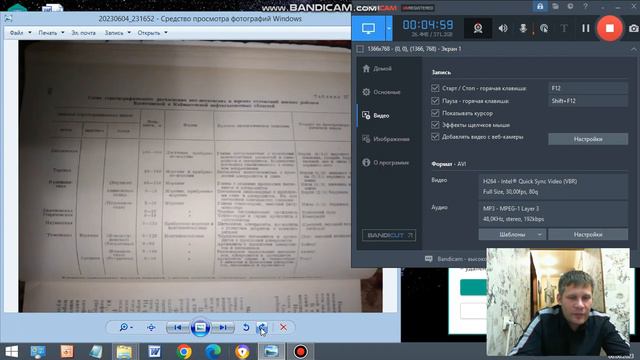Open File Explorer from the taskbar
Screen dimensions: 640x360
[124, 351]
